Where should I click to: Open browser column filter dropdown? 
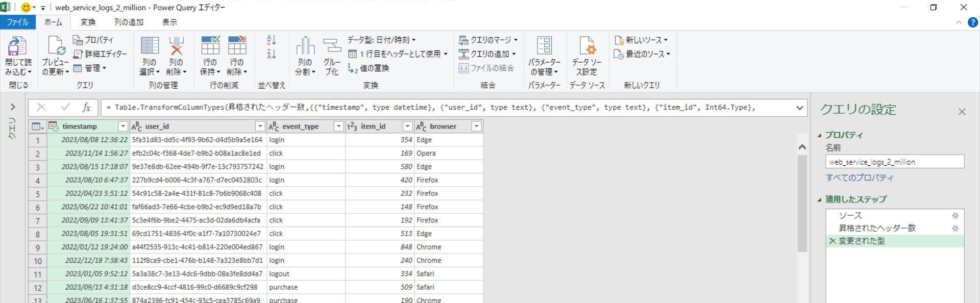[x=476, y=127]
